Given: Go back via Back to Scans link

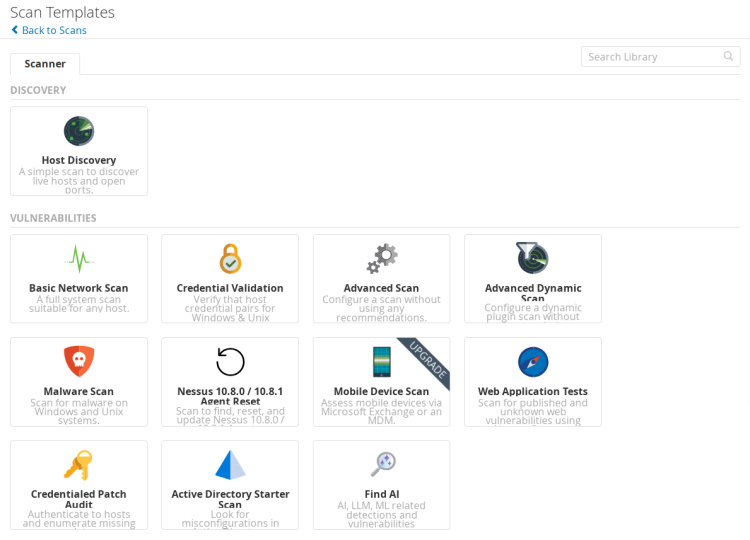Looking at the screenshot, I should [54, 30].
